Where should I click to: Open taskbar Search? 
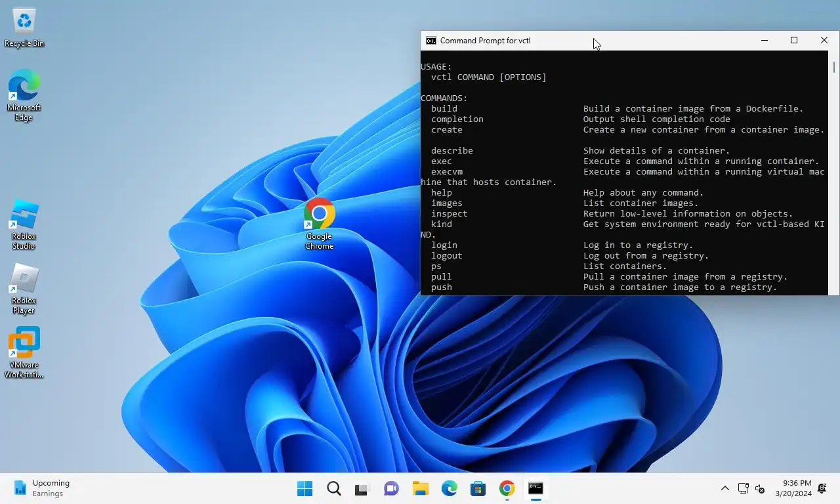tap(333, 488)
